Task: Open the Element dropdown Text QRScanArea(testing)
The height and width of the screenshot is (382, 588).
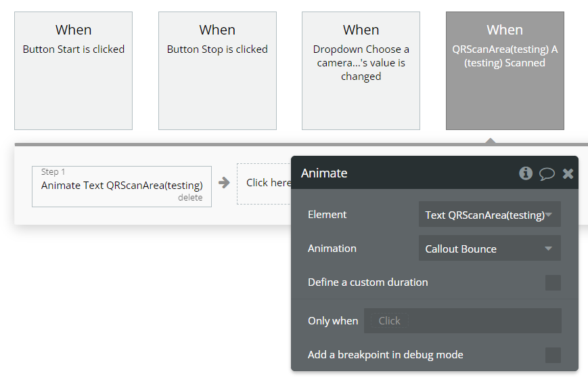Action: click(x=489, y=215)
